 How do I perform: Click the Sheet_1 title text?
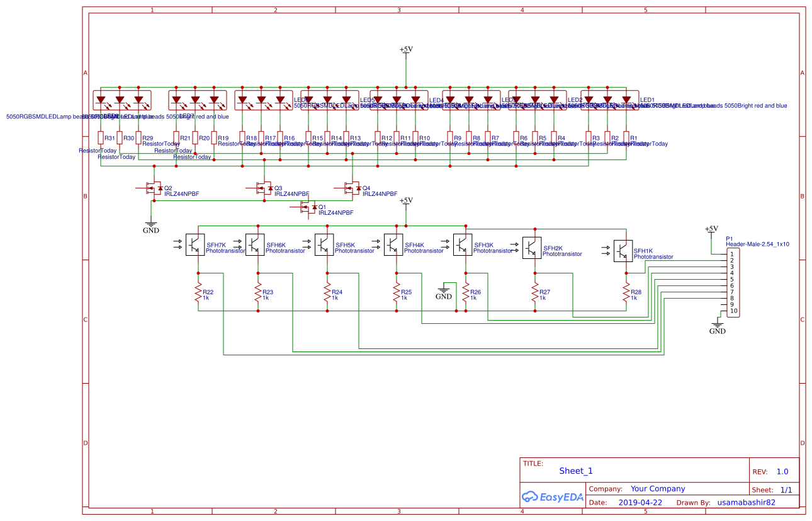[575, 471]
